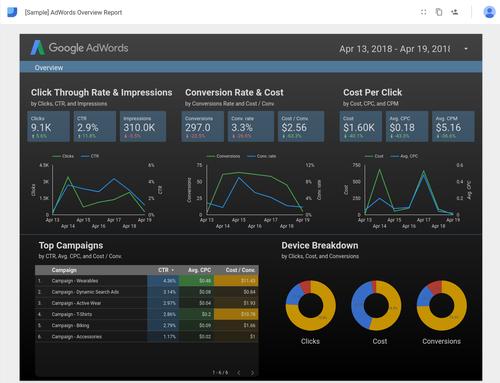Open the share report icon
The height and width of the screenshot is (383, 500).
click(454, 12)
